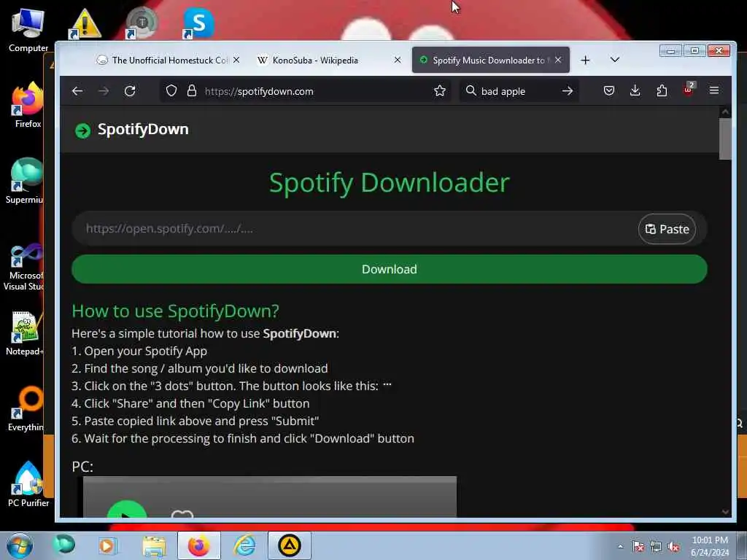The image size is (747, 560).
Task: Select the Everything desktop shortcut
Action: 27,408
